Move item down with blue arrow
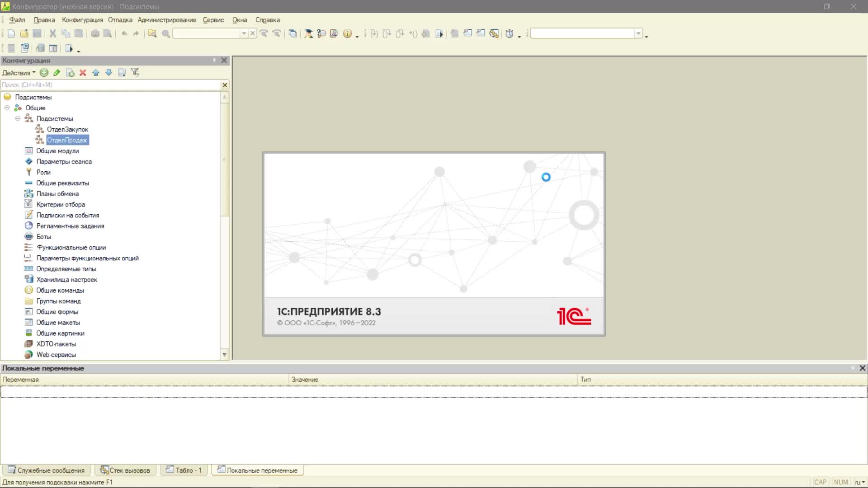This screenshot has height=488, width=868. pos(108,72)
